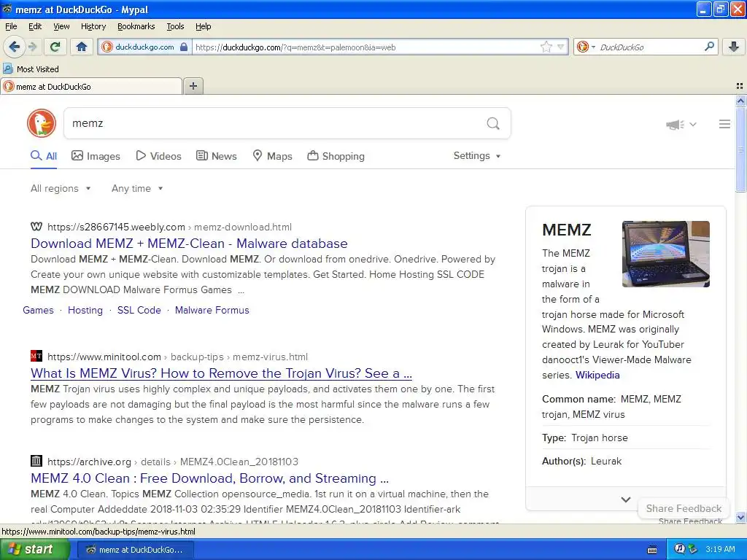Screen dimensions: 747x560
Task: Switch to the Shopping results tab
Action: tap(336, 156)
